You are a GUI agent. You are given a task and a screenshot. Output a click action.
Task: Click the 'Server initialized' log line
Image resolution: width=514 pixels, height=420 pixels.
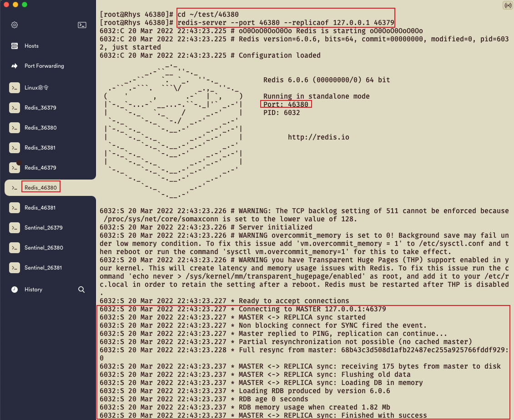pos(206,227)
